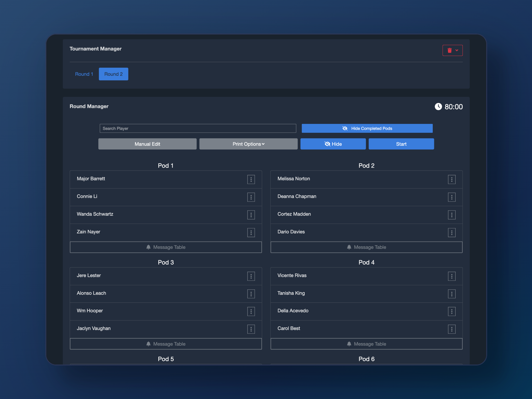Switch to the Round 1 tab
Viewport: 532px width, 399px height.
[x=84, y=74]
